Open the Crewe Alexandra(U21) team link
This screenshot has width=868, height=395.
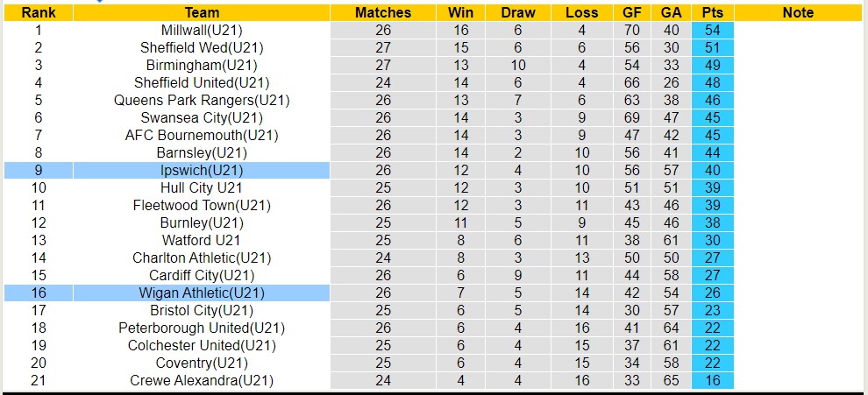[202, 380]
